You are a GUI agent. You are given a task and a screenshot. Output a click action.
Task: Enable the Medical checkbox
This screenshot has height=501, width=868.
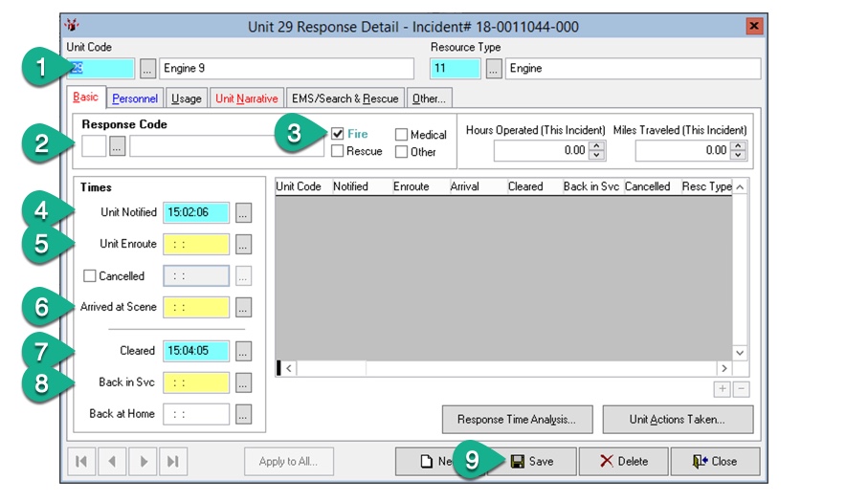(x=402, y=135)
